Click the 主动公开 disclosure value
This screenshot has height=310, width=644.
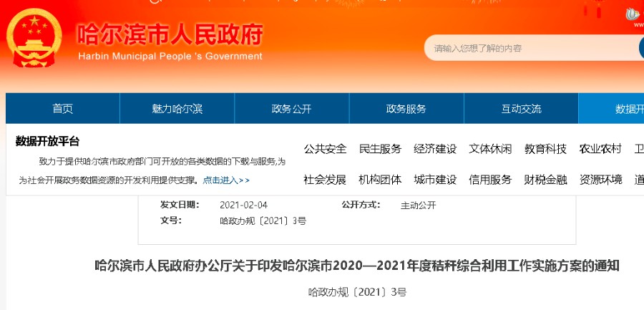pos(418,205)
